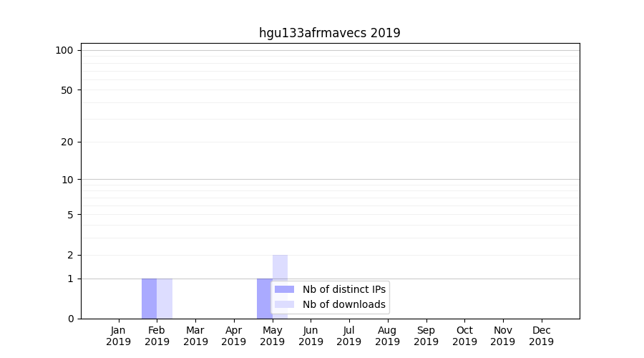
Task: Select the 50 y-axis tick label
Action: pos(67,90)
